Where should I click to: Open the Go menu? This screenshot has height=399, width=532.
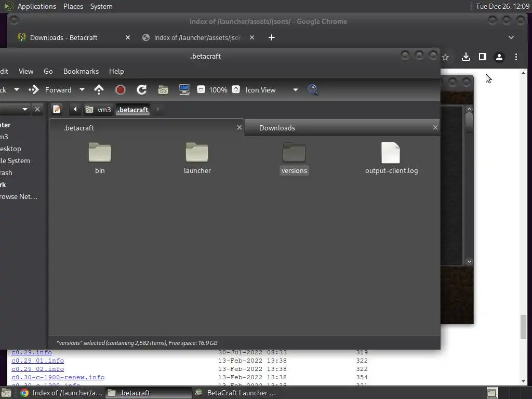(x=48, y=72)
